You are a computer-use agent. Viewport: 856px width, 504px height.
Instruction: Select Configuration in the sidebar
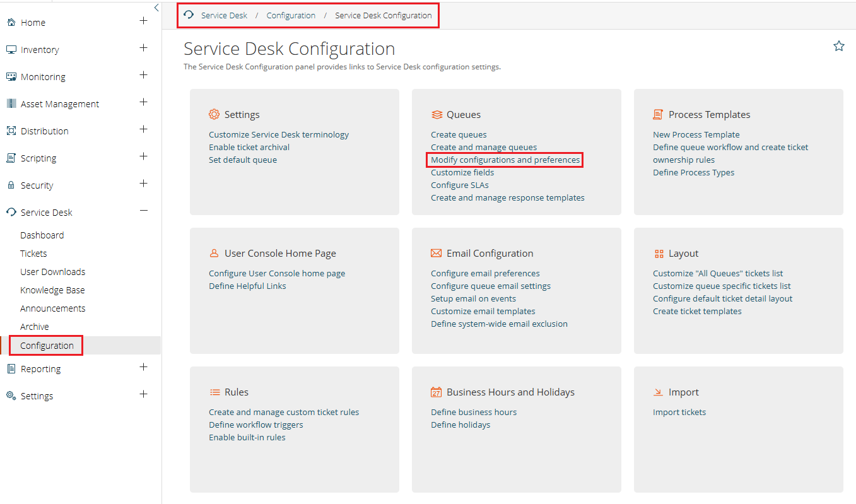(47, 346)
